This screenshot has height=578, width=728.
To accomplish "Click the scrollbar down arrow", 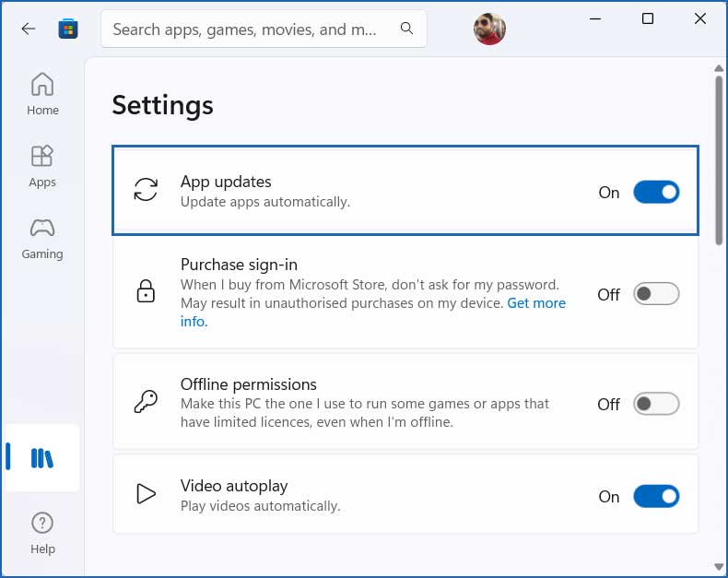I will click(x=719, y=567).
